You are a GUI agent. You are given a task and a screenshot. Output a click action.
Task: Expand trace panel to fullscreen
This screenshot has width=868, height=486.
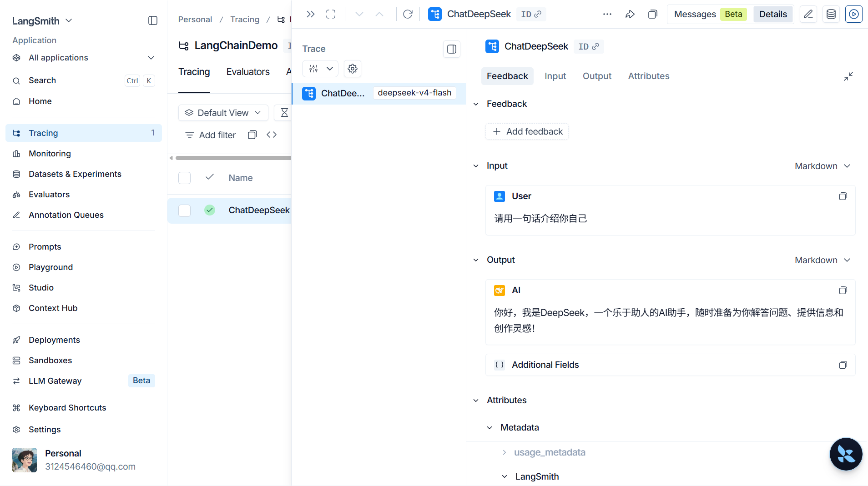pyautogui.click(x=331, y=14)
